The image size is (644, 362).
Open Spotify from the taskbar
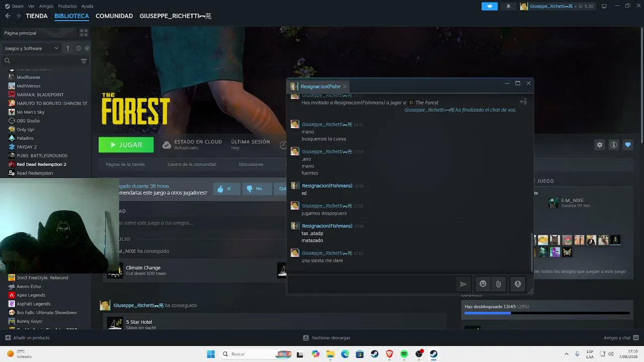[x=404, y=354]
